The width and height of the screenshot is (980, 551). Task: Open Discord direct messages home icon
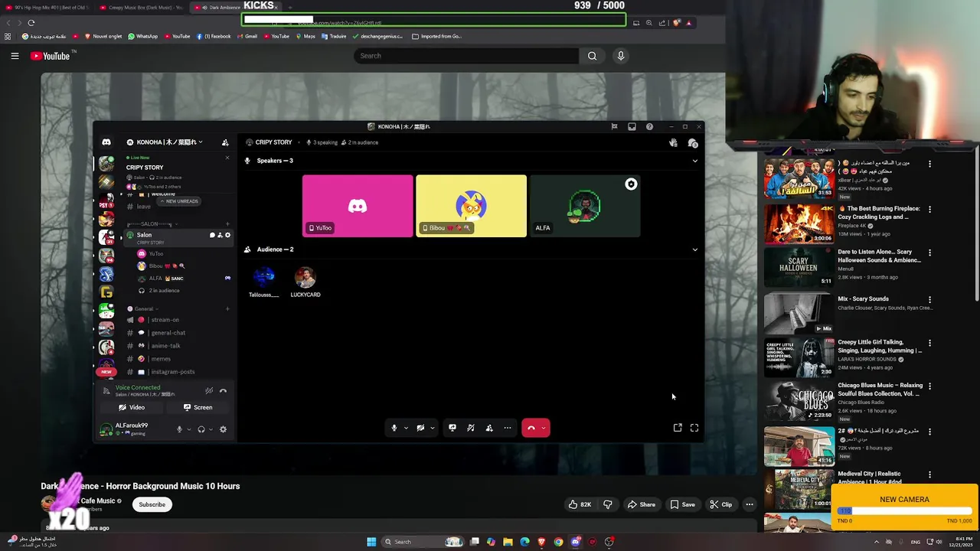point(106,142)
